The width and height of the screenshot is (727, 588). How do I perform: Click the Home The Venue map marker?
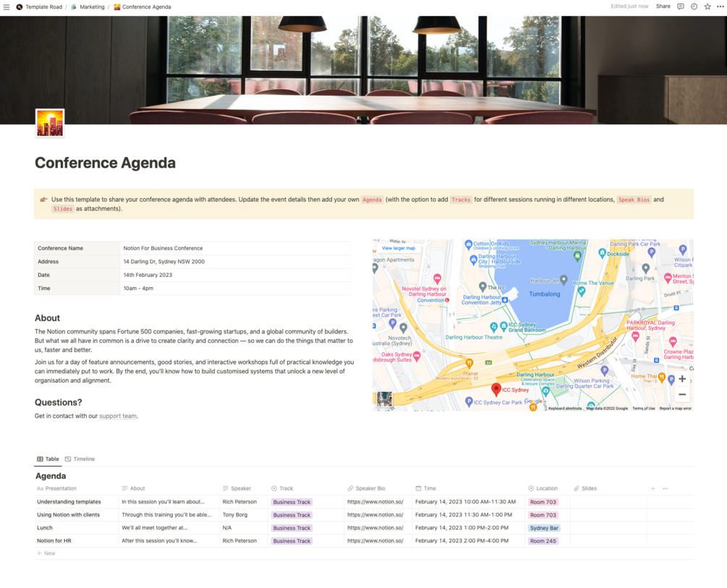(x=582, y=291)
